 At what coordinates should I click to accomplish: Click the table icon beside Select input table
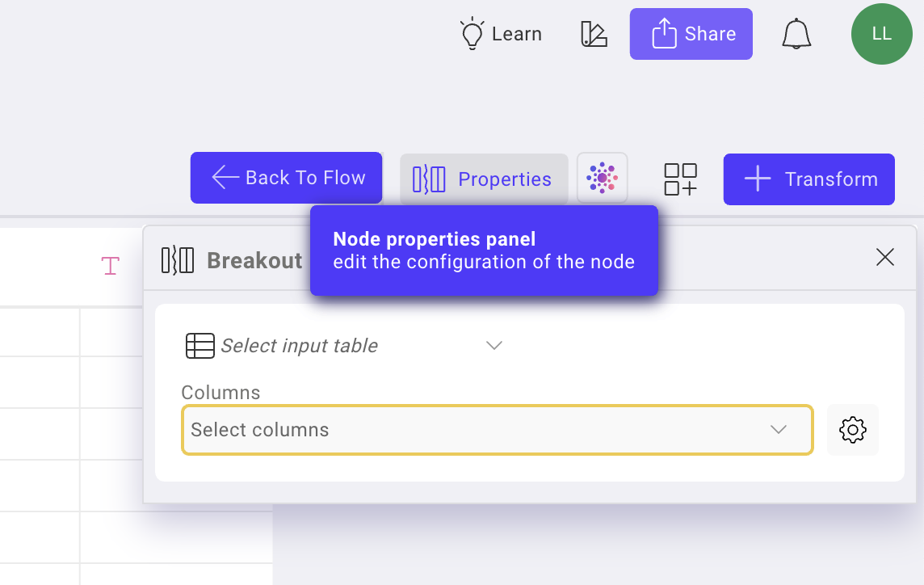pos(199,346)
